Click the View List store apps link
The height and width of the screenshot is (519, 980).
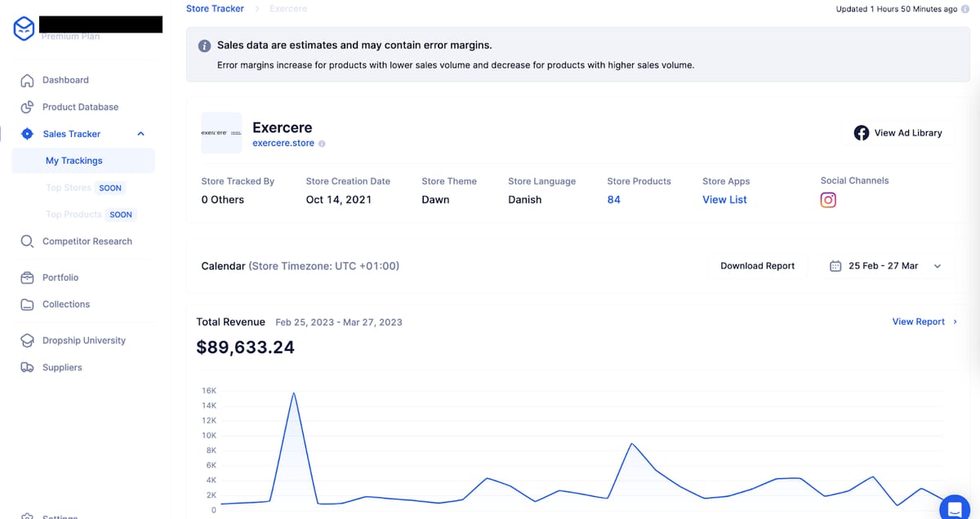click(724, 200)
